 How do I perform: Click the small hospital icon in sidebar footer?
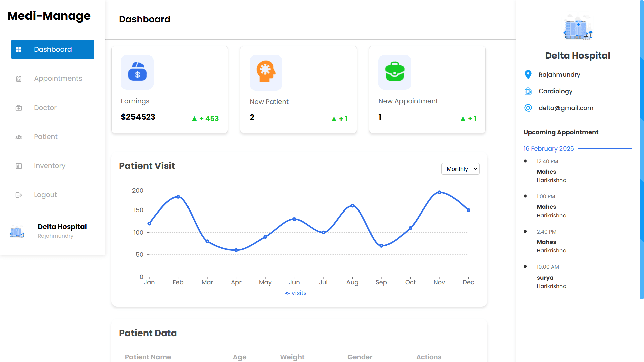pos(17,231)
